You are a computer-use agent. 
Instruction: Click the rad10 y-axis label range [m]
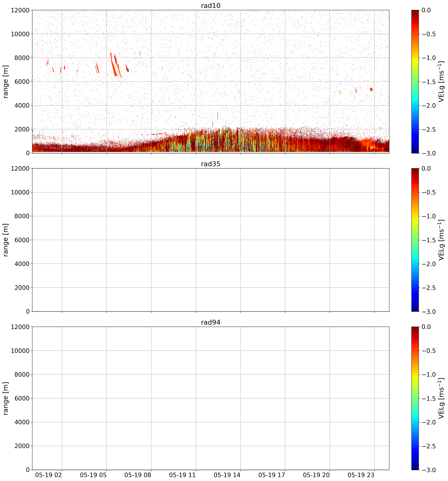6,81
